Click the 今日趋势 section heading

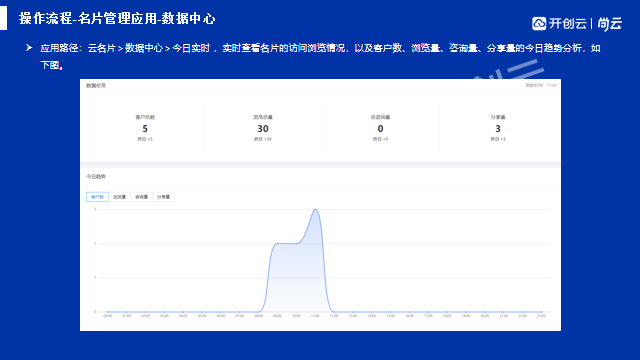(x=96, y=177)
